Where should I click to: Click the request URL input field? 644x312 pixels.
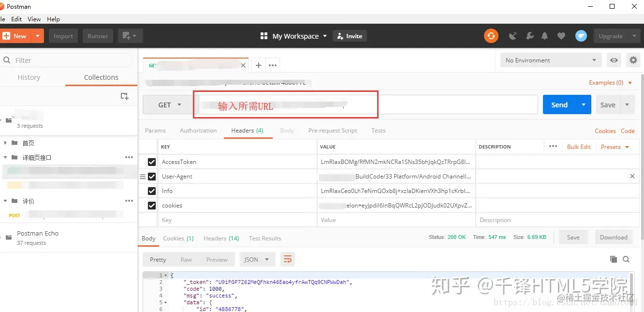point(368,104)
